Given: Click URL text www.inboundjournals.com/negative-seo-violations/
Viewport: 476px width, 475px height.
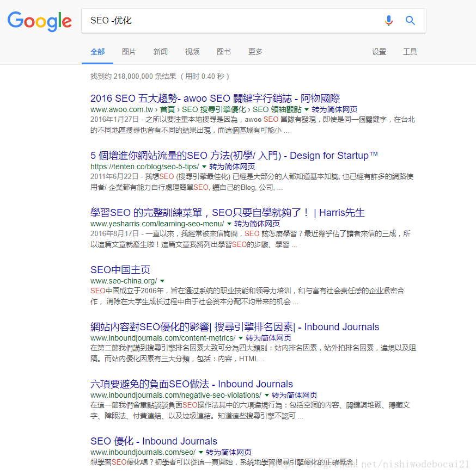Looking at the screenshot, I should [x=176, y=395].
